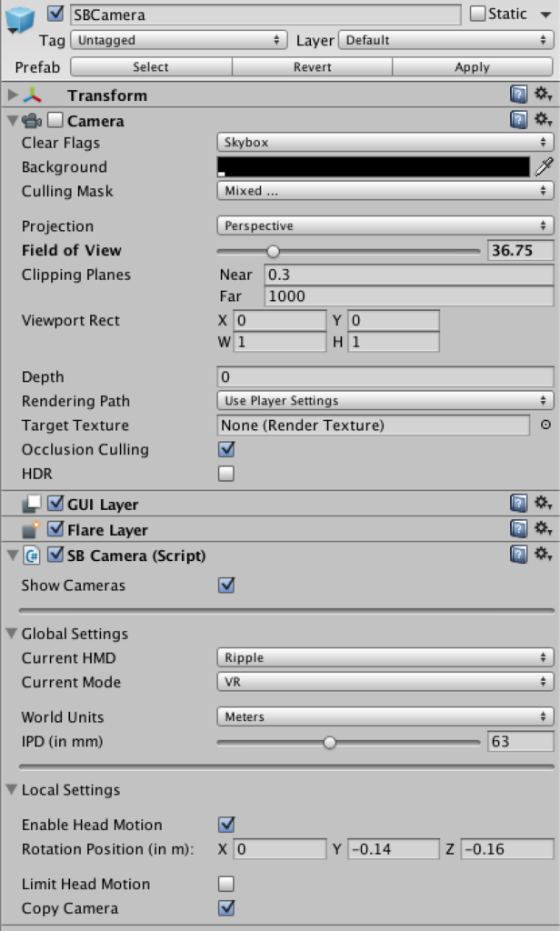This screenshot has width=560, height=931.
Task: Click the SBCamera name field
Action: click(x=265, y=15)
